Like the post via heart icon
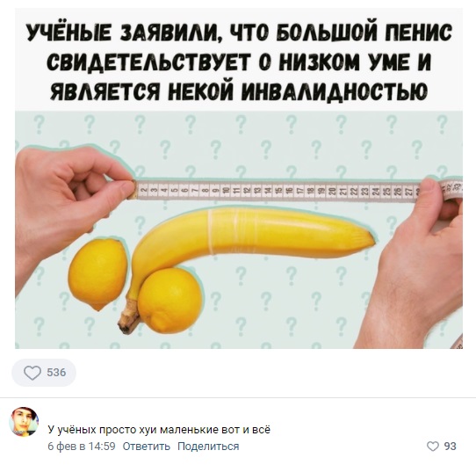Image resolution: width=476 pixels, height=465 pixels. point(32,373)
